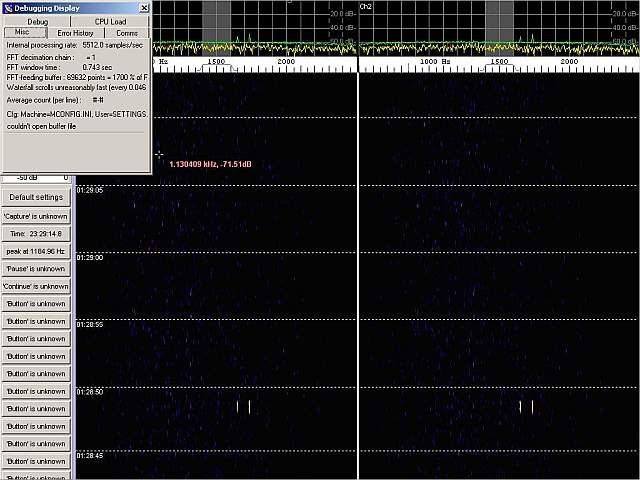Click the 1500 marker on left frequency scale

(x=216, y=62)
